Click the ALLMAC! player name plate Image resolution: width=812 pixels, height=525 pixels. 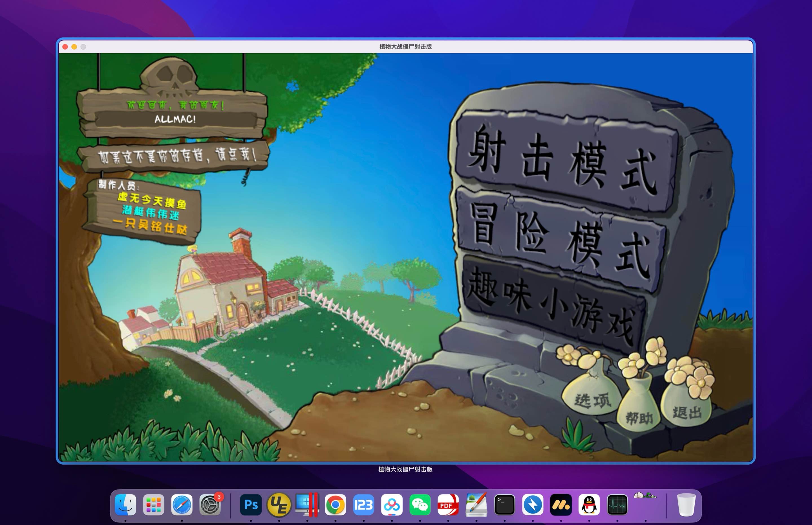point(175,119)
